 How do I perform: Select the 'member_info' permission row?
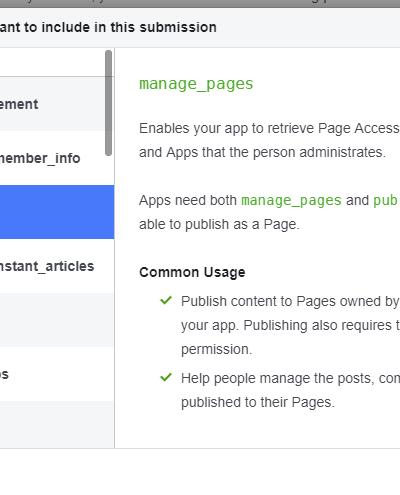[57, 158]
